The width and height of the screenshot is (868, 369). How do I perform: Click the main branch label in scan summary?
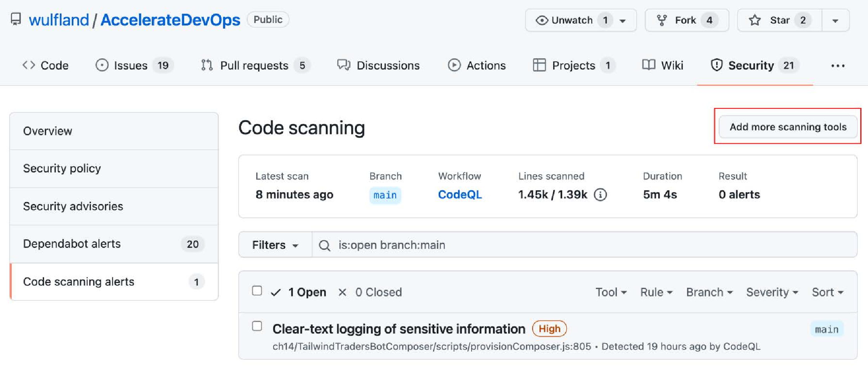point(385,195)
